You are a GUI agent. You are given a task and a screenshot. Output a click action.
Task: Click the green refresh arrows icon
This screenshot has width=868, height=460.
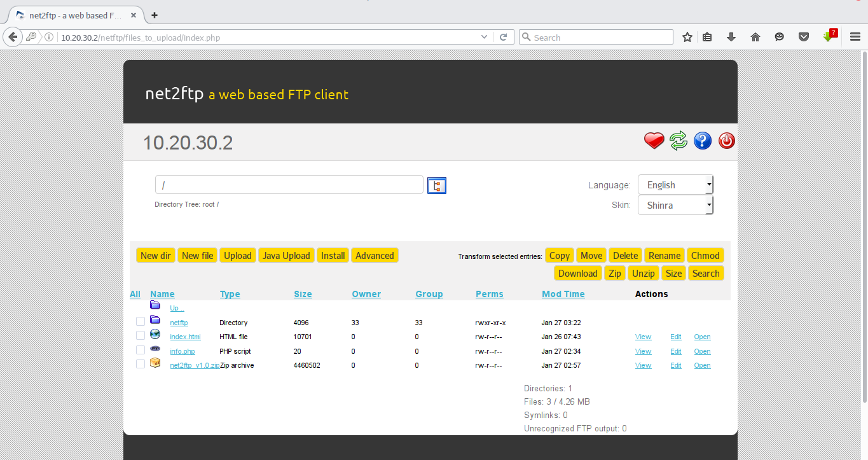point(678,141)
